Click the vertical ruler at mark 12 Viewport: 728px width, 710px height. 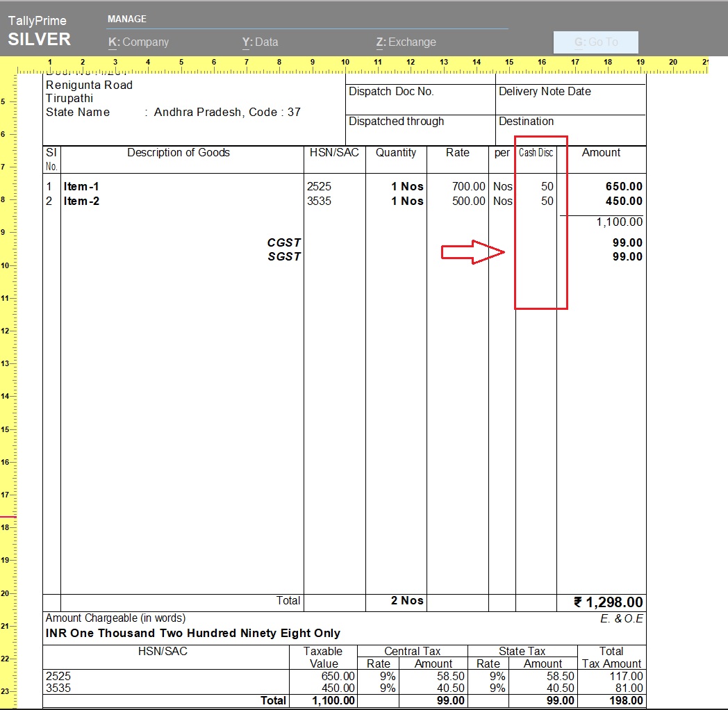pyautogui.click(x=5, y=331)
